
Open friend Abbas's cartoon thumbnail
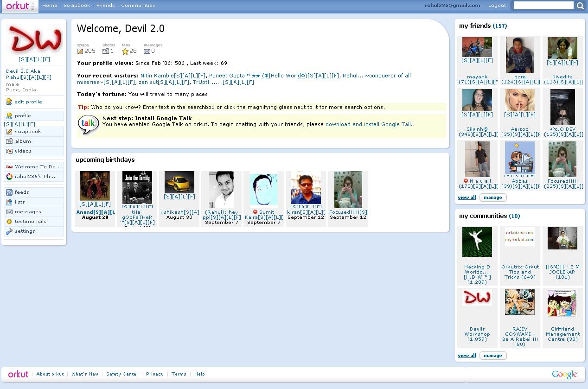pos(520,158)
